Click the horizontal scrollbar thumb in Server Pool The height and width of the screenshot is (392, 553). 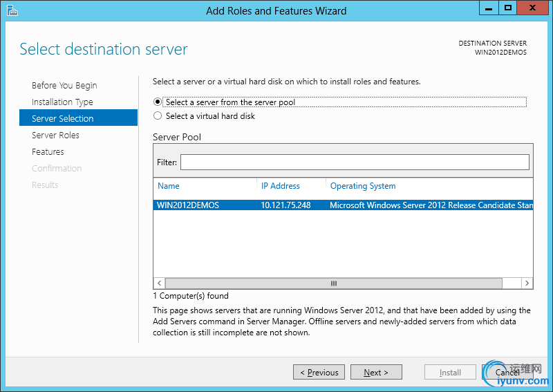tap(334, 283)
